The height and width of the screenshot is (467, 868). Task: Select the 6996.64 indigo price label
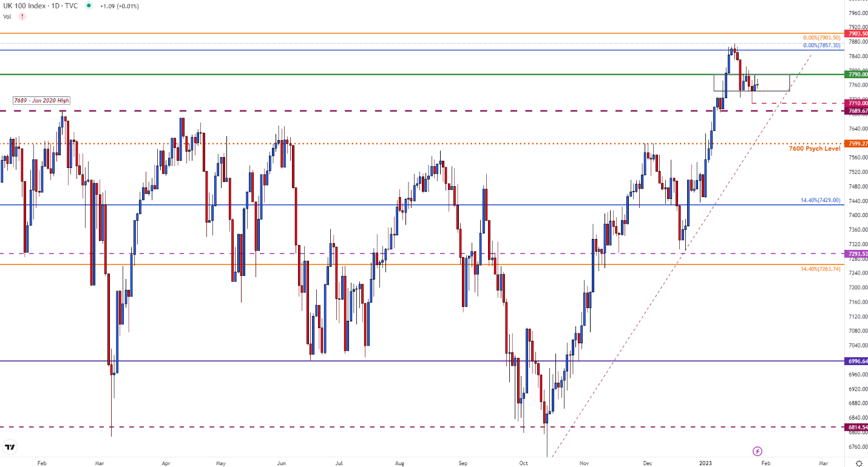tap(856, 361)
